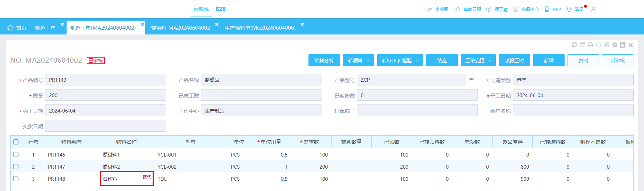Viewport: 644px width, 191px height.
Task: Open the APP phone icon link
Action: point(553,9)
